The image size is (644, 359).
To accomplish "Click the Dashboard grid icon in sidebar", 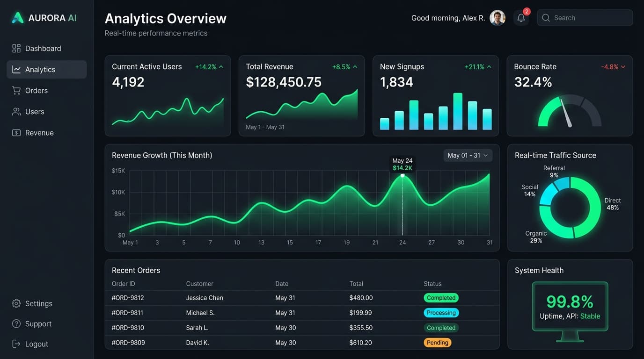I will pos(16,48).
